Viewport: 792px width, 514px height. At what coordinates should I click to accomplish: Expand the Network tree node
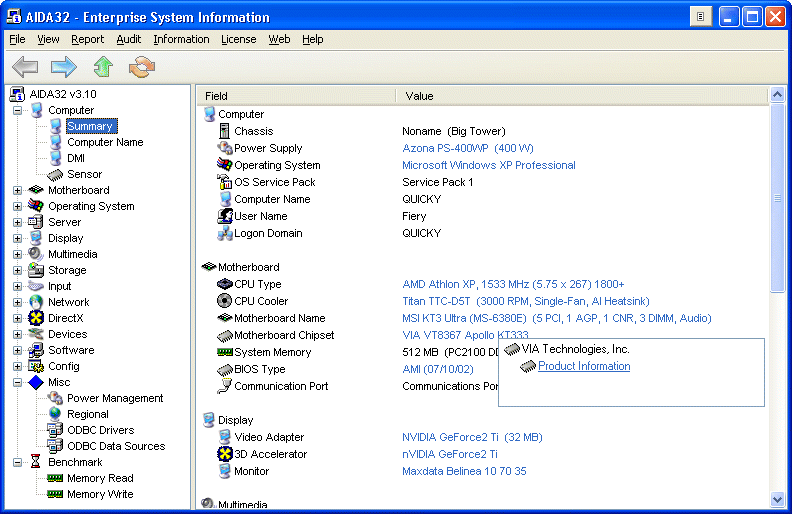17,302
